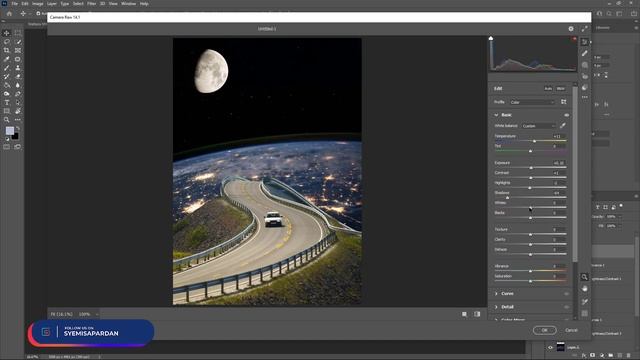Convert to B&W button
This screenshot has height=360, width=640.
(561, 89)
